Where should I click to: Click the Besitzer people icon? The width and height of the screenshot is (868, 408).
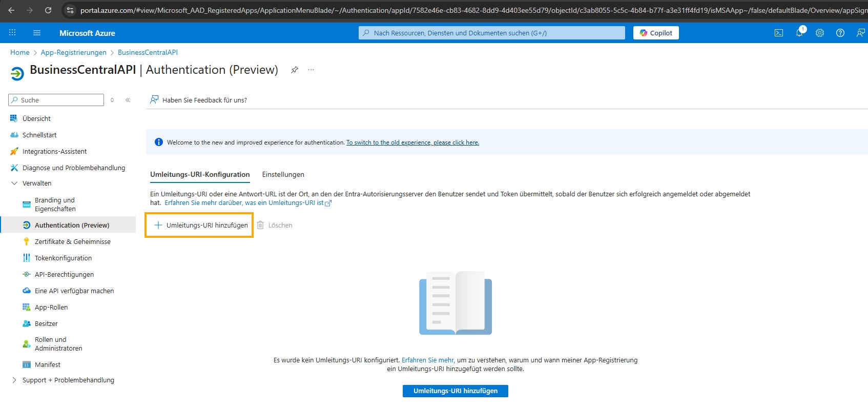coord(26,323)
